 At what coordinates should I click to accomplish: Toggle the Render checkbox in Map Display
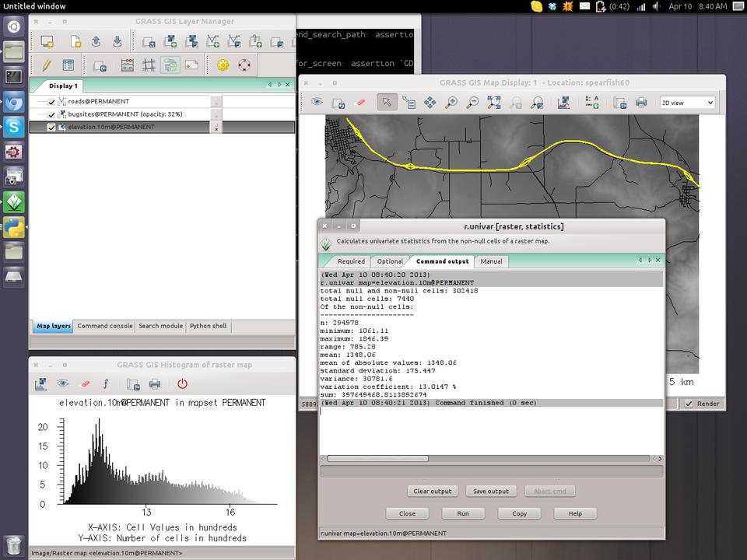[689, 404]
